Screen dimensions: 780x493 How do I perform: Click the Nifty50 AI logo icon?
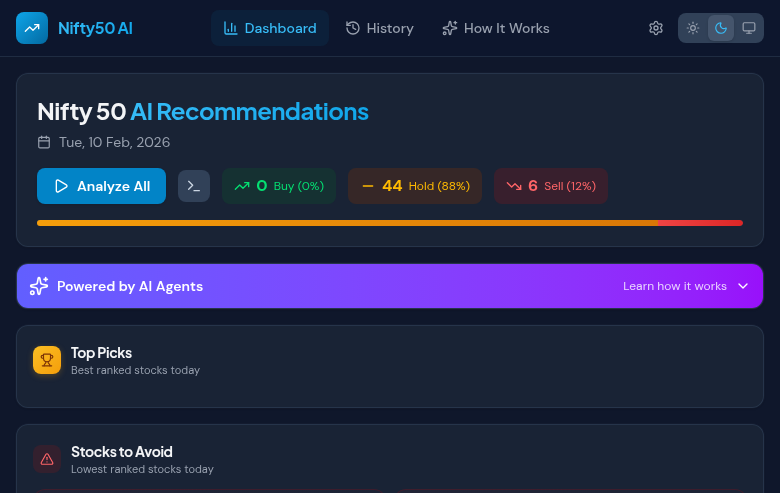pyautogui.click(x=32, y=28)
